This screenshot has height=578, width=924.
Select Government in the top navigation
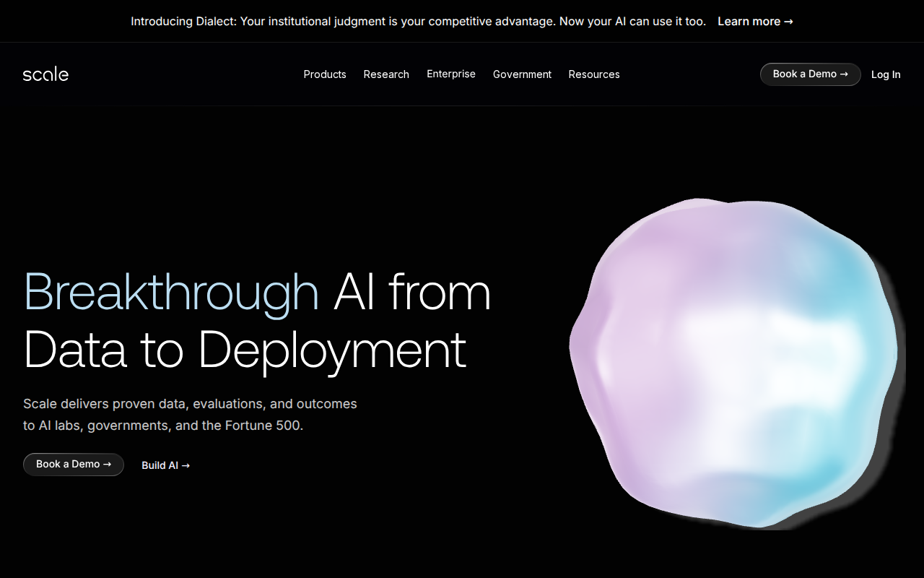(522, 74)
